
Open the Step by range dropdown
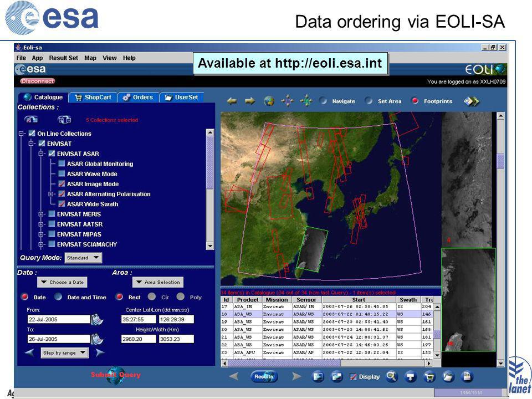64,353
